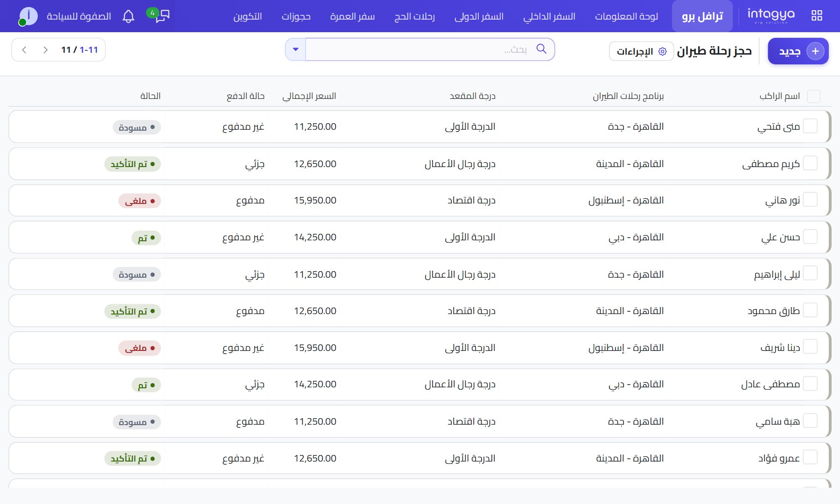Select checkbox for منى فتحي row
840x504 pixels.
[x=811, y=126]
